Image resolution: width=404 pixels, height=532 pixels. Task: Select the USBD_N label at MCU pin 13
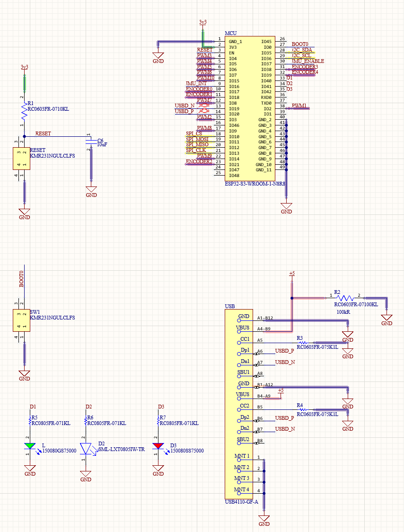[x=184, y=106]
